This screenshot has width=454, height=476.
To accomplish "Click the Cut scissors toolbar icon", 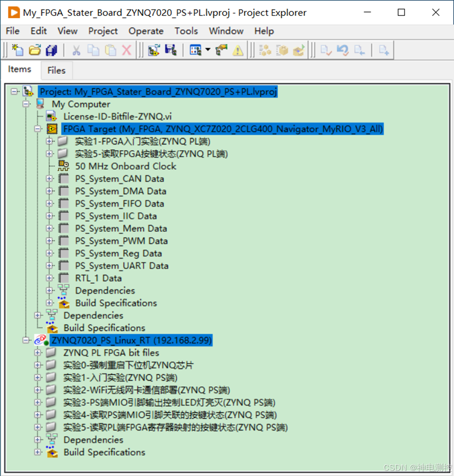I will coord(76,50).
